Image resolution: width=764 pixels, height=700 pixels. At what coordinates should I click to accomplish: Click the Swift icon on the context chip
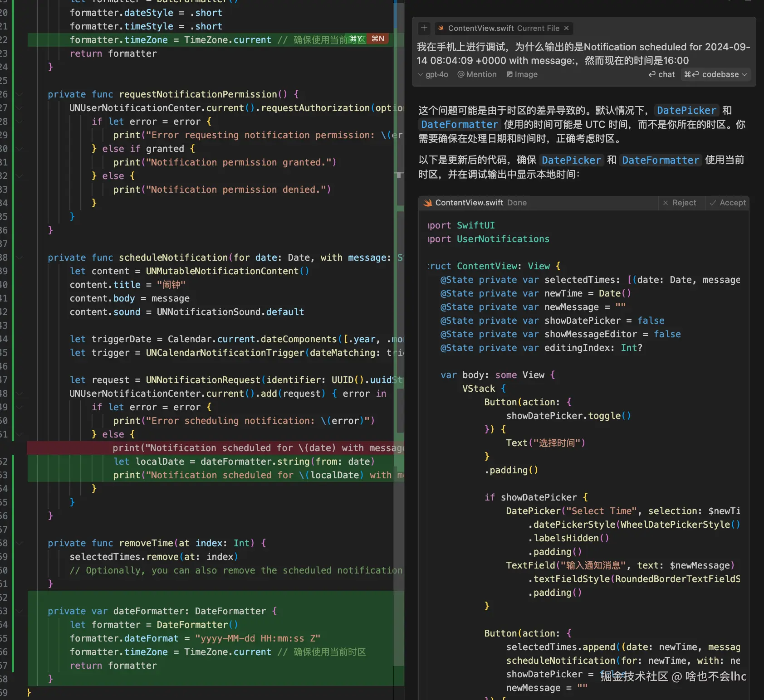click(441, 28)
